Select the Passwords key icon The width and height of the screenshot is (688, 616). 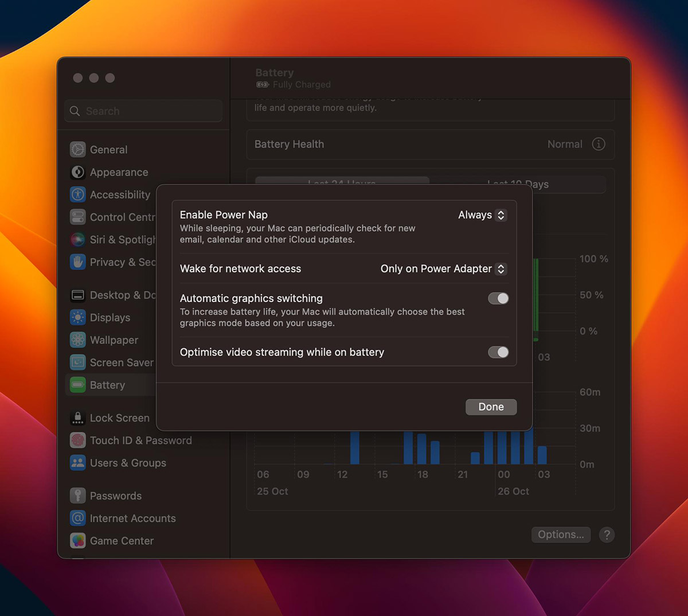coord(78,496)
